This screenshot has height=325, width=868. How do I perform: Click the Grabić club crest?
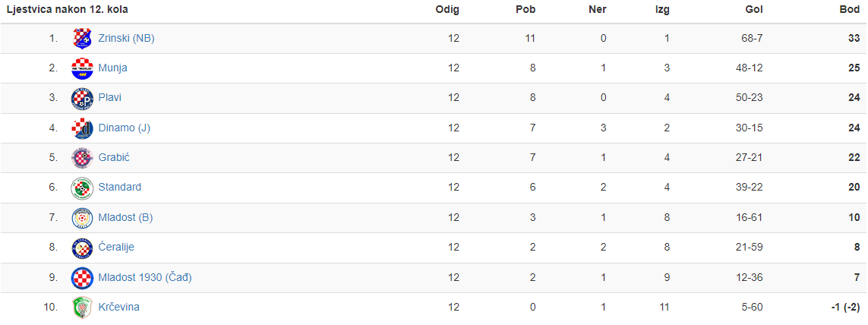point(82,158)
